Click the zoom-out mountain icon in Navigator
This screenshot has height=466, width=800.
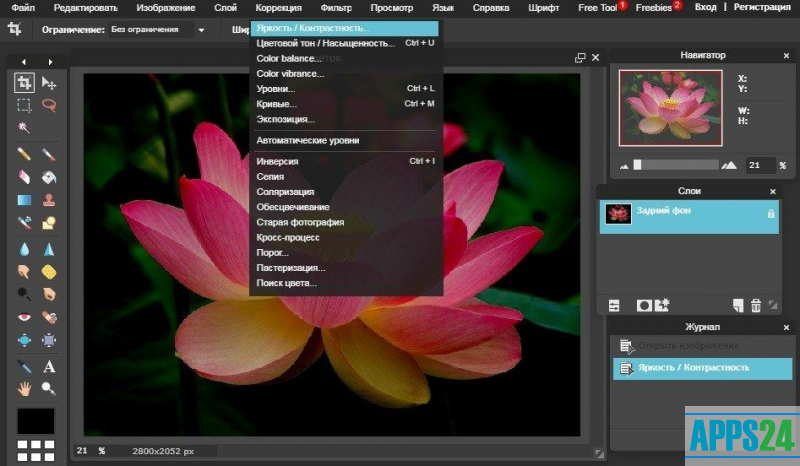tap(624, 166)
